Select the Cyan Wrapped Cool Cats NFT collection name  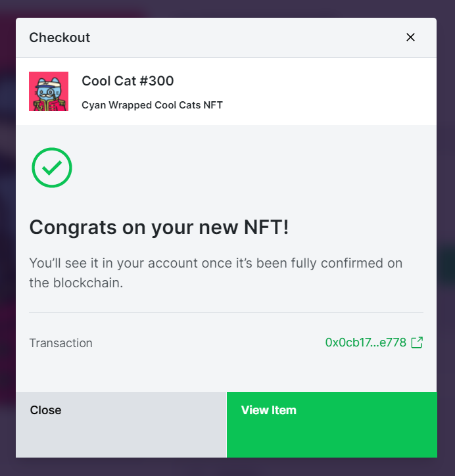point(152,105)
